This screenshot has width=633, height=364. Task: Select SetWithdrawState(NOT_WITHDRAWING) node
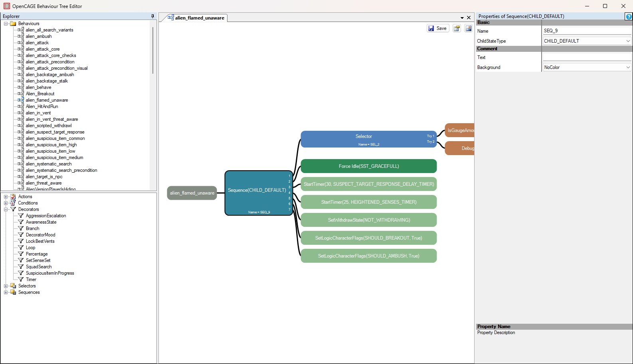point(368,220)
